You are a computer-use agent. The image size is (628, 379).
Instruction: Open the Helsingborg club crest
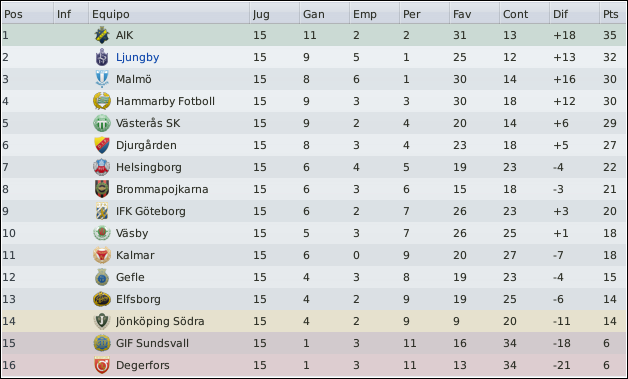[x=102, y=167]
